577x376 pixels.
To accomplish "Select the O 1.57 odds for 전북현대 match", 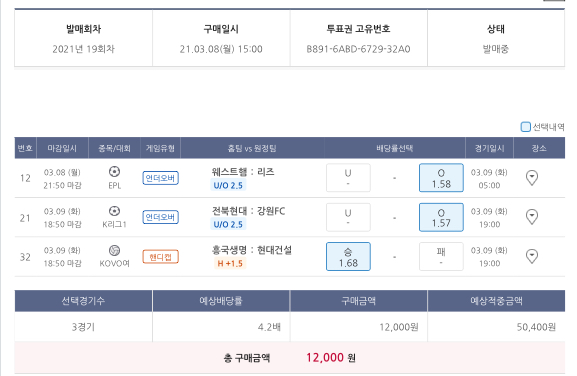I will tap(441, 217).
